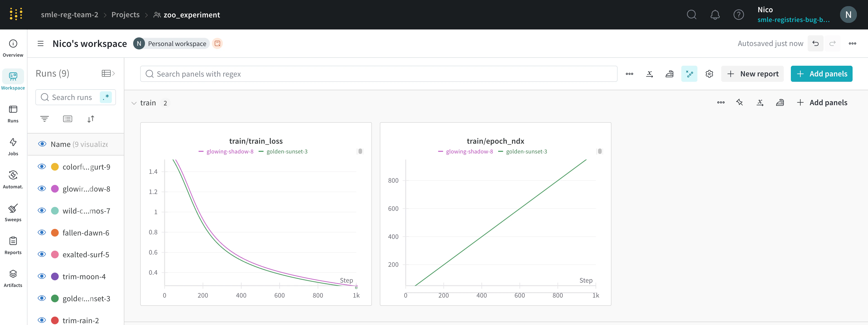
Task: Toggle the eye icon for exalted-surf-5
Action: [x=42, y=254]
